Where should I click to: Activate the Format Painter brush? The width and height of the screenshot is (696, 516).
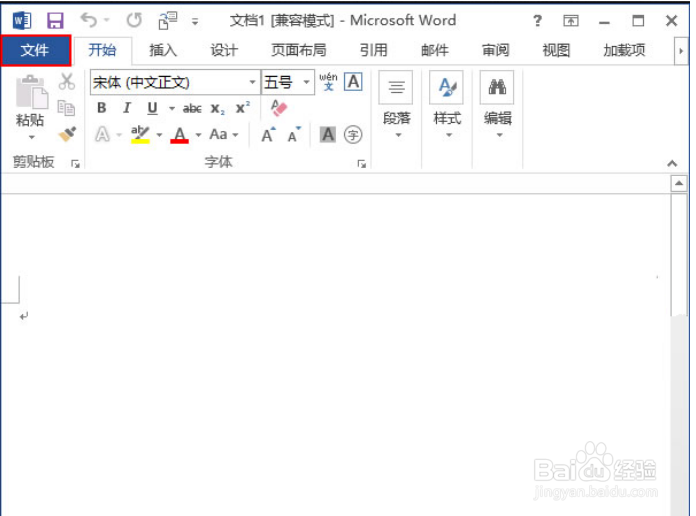pos(67,134)
